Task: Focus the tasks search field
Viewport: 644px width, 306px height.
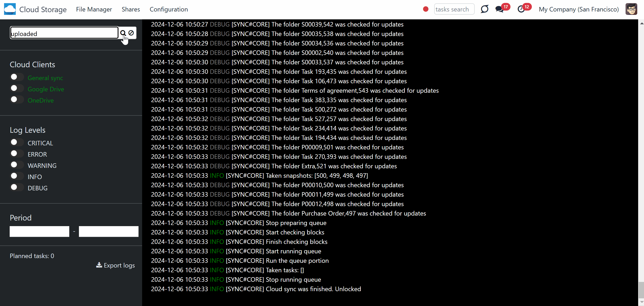Action: point(454,9)
